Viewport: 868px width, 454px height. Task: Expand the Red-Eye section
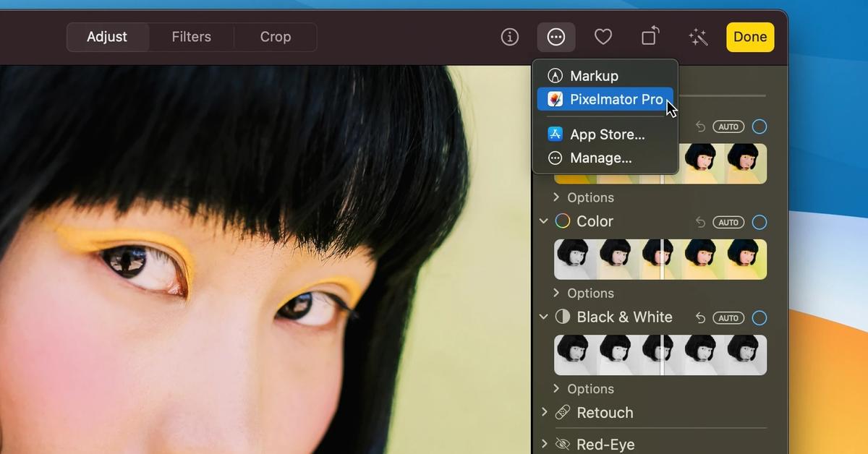click(x=544, y=444)
